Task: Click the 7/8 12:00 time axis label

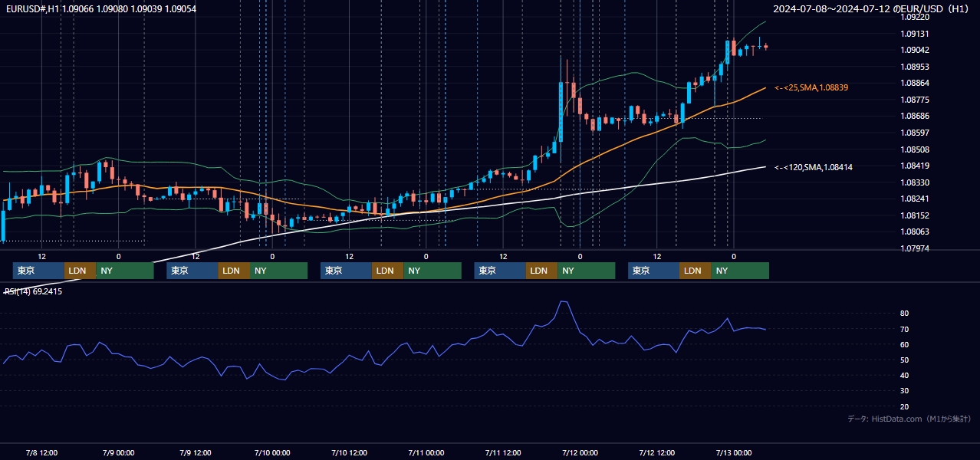Action: [x=41, y=452]
